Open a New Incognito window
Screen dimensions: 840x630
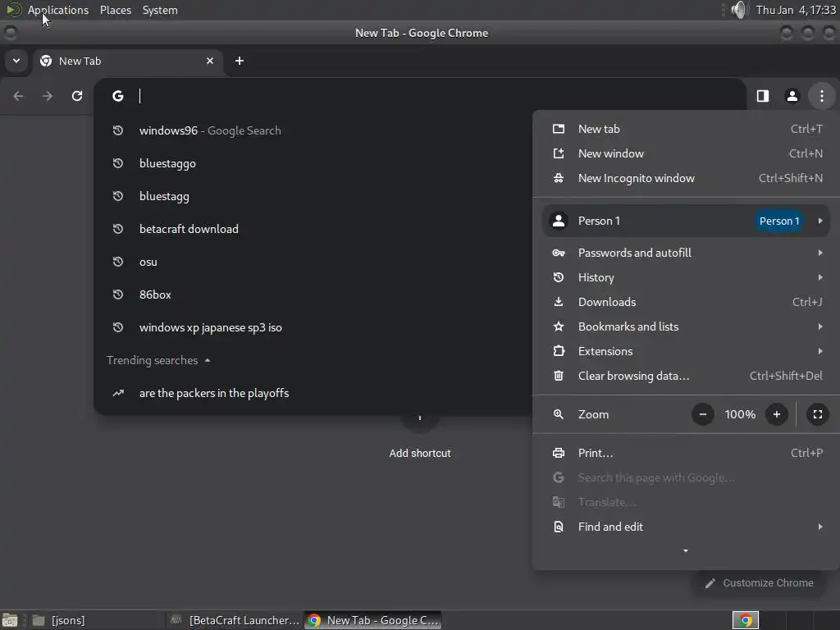(x=687, y=178)
